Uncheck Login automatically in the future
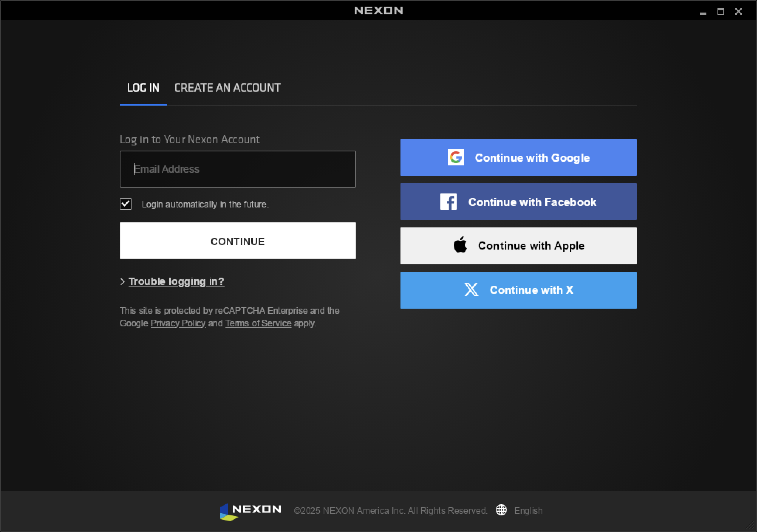This screenshot has width=757, height=532. click(126, 204)
